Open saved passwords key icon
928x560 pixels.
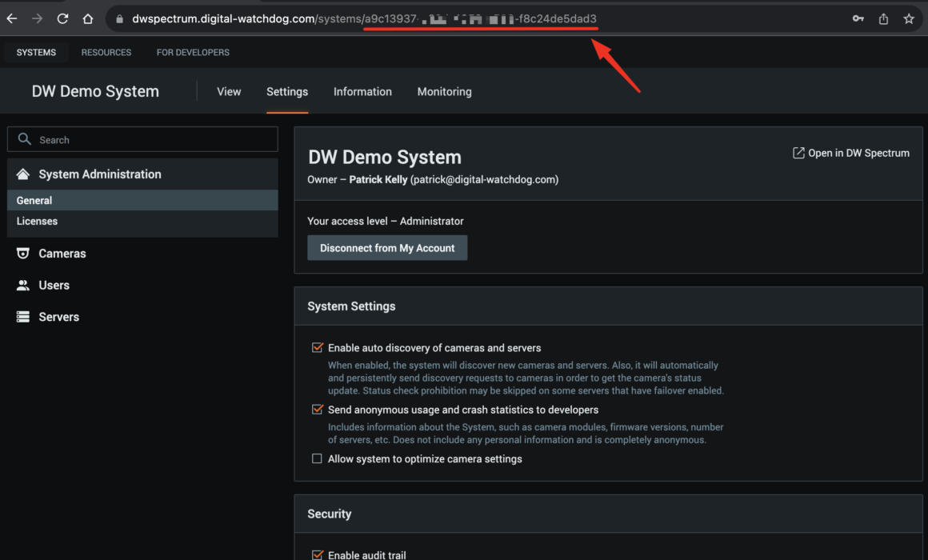coord(858,19)
